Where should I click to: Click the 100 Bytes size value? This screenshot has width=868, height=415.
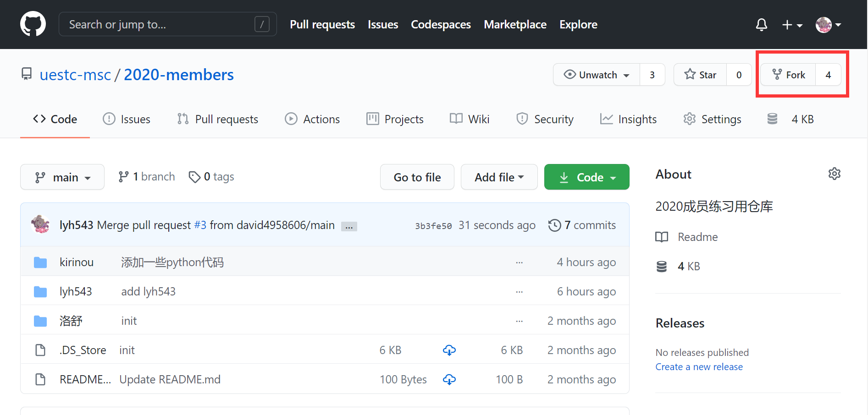tap(403, 379)
